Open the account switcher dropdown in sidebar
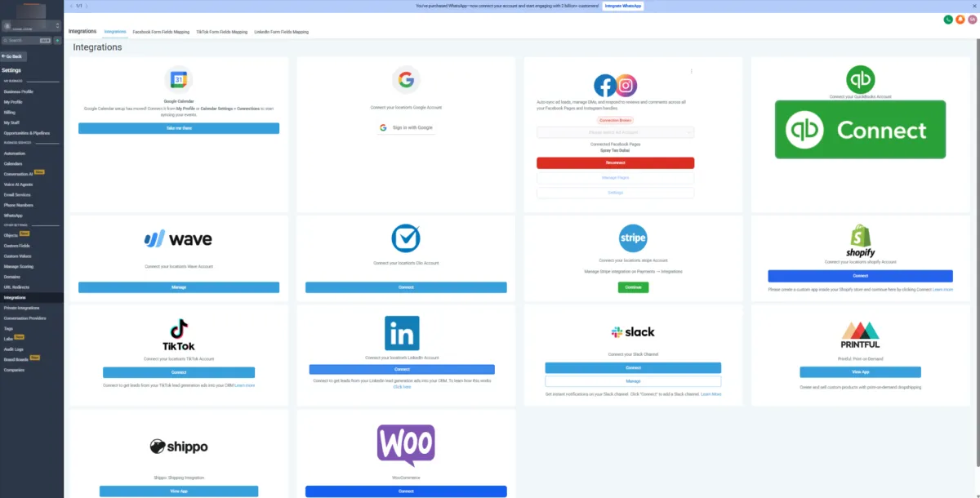This screenshot has height=498, width=980. 31,27
